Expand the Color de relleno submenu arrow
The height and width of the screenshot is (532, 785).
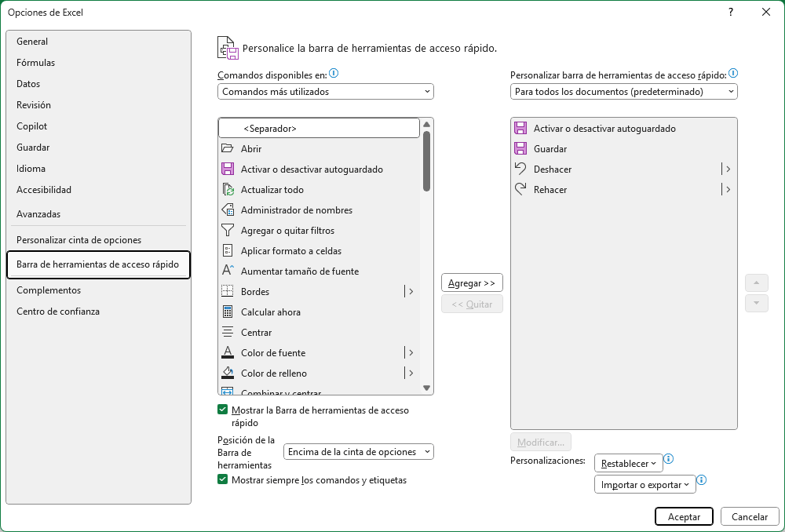410,373
